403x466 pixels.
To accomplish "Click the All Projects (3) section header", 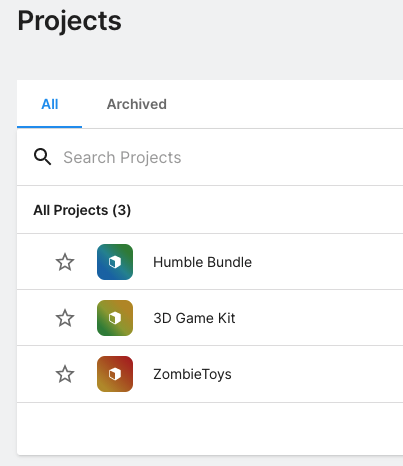I will point(82,210).
